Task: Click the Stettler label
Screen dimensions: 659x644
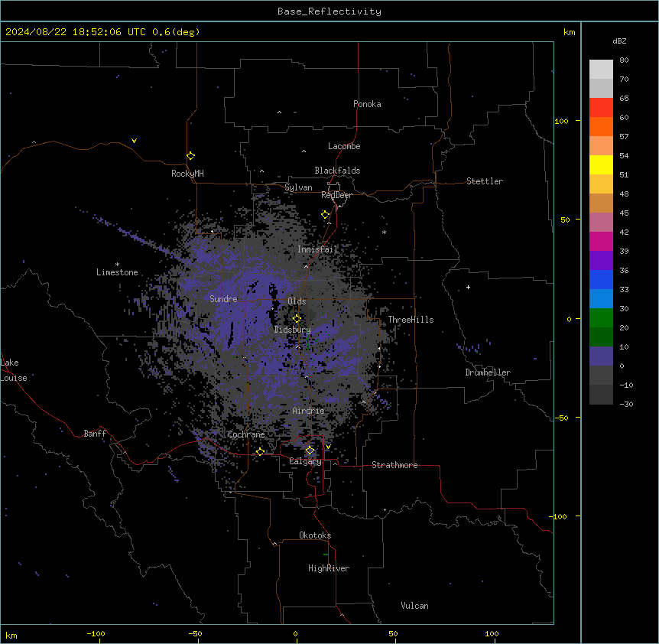Action: [x=485, y=181]
